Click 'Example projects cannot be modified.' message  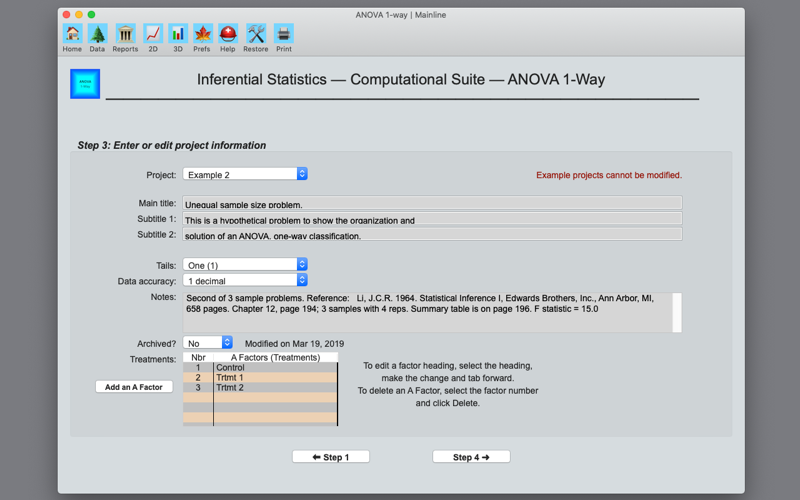[x=609, y=175]
